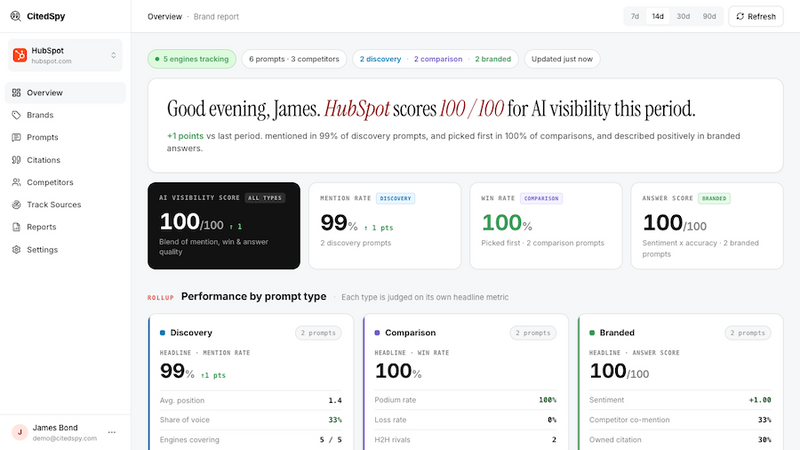Click the BRANDED badge on Answer Score
Image resolution: width=800 pixels, height=450 pixels.
(x=714, y=198)
